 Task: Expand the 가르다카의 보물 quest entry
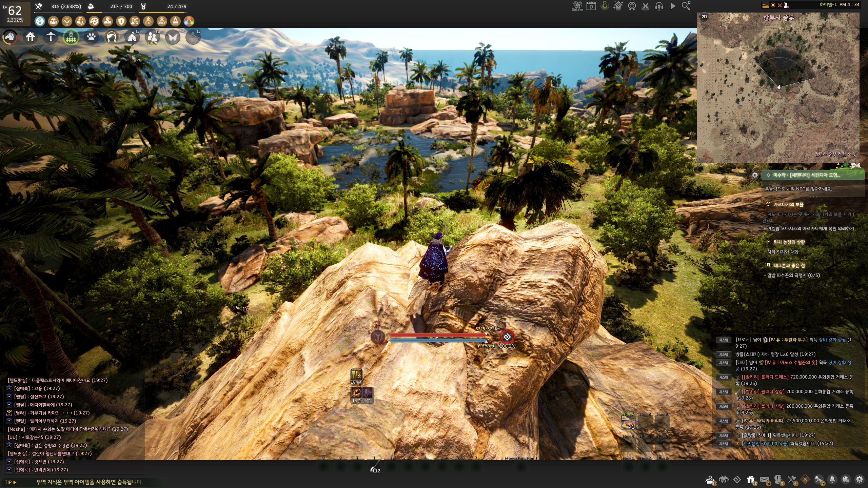[x=788, y=204]
